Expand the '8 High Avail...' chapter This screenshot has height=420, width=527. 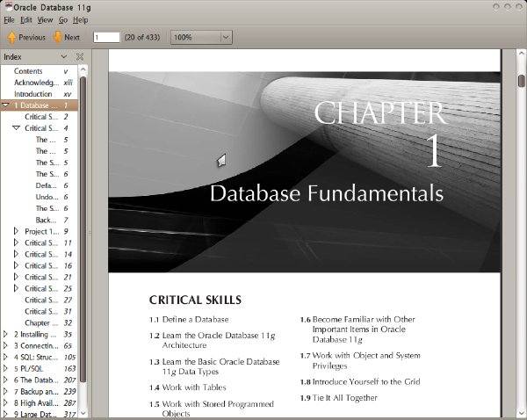point(5,402)
